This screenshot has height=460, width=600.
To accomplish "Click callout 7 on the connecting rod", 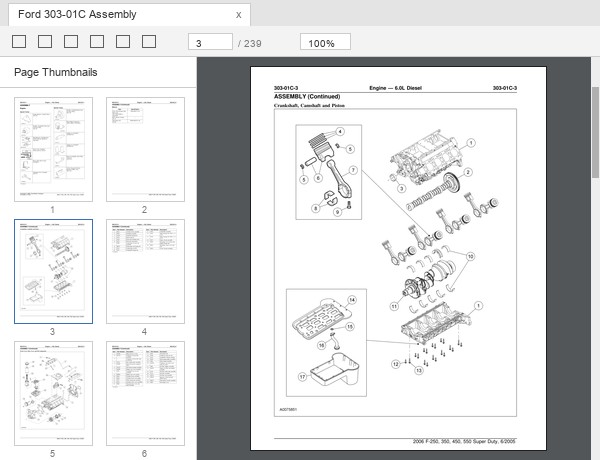I will [353, 170].
